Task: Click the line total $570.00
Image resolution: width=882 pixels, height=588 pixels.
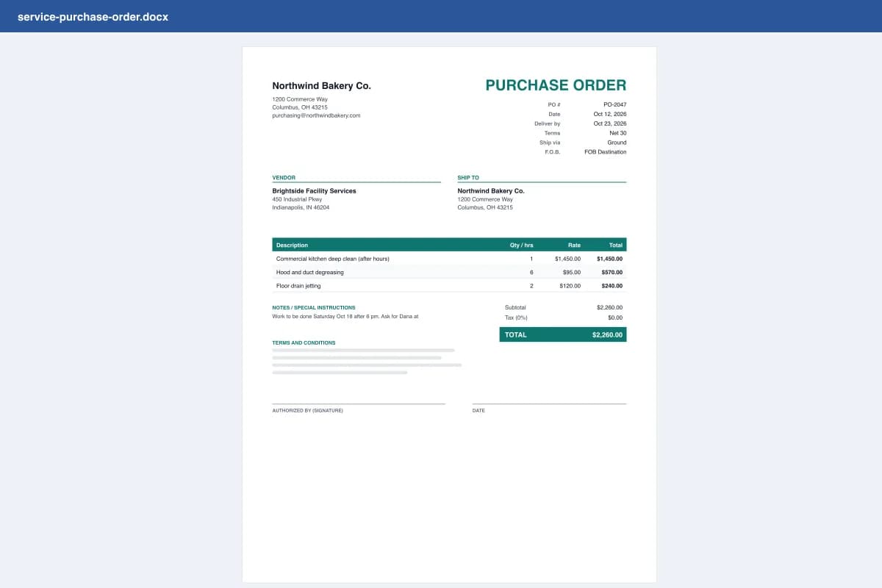Action: (x=612, y=272)
